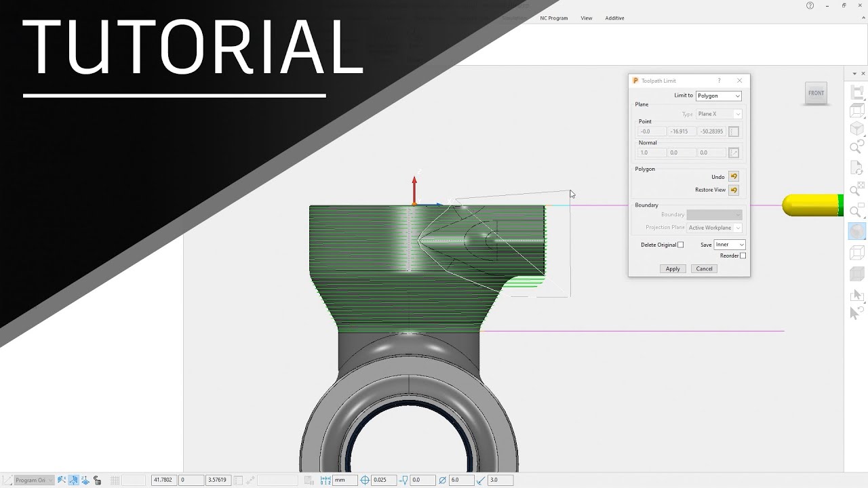Click the tool diameter field showing 6.0
This screenshot has width=868, height=488.
[x=462, y=480]
